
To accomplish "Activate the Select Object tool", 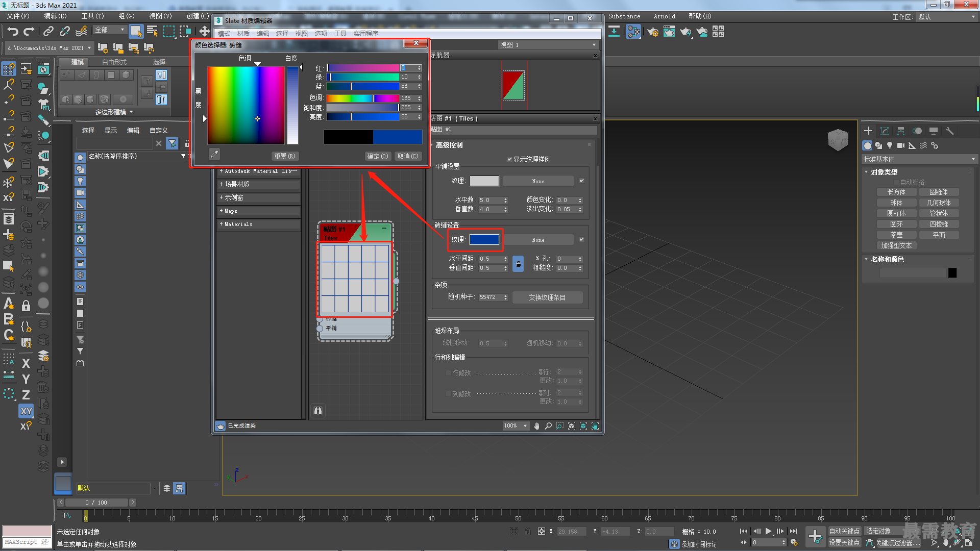I will coord(136,32).
